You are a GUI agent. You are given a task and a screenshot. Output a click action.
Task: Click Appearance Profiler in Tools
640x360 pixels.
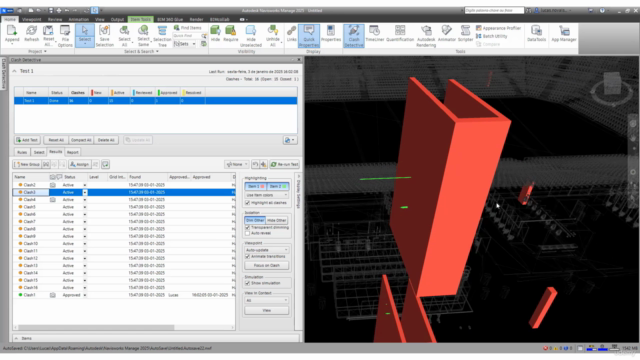(498, 28)
